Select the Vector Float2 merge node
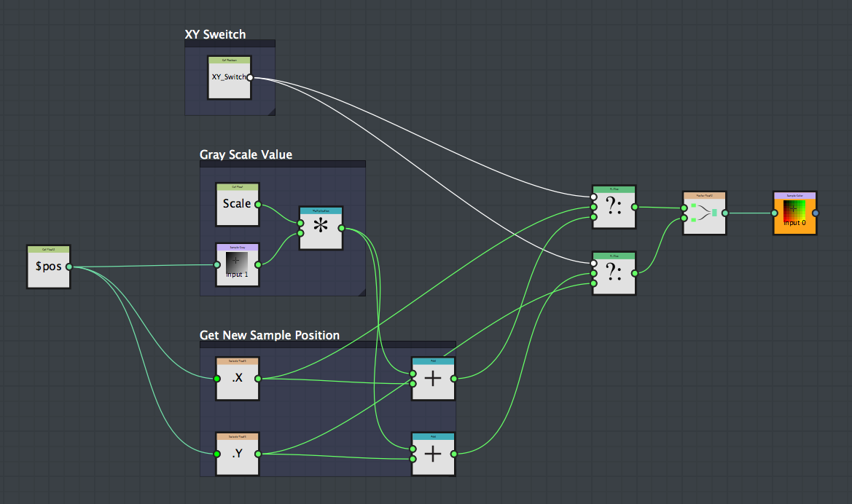Viewport: 852px width, 504px height. coord(704,213)
